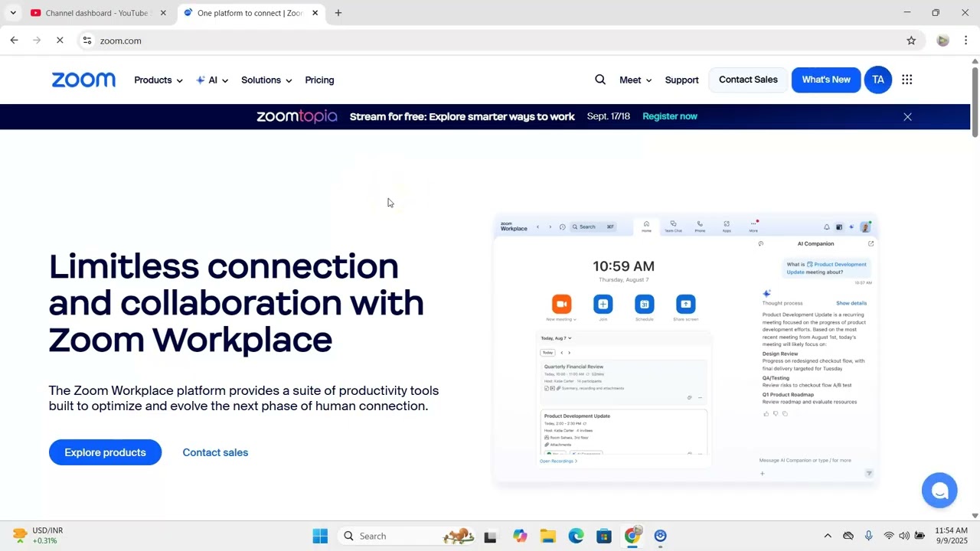This screenshot has height=551, width=980.
Task: View site information icon beside URL
Action: coord(87,41)
